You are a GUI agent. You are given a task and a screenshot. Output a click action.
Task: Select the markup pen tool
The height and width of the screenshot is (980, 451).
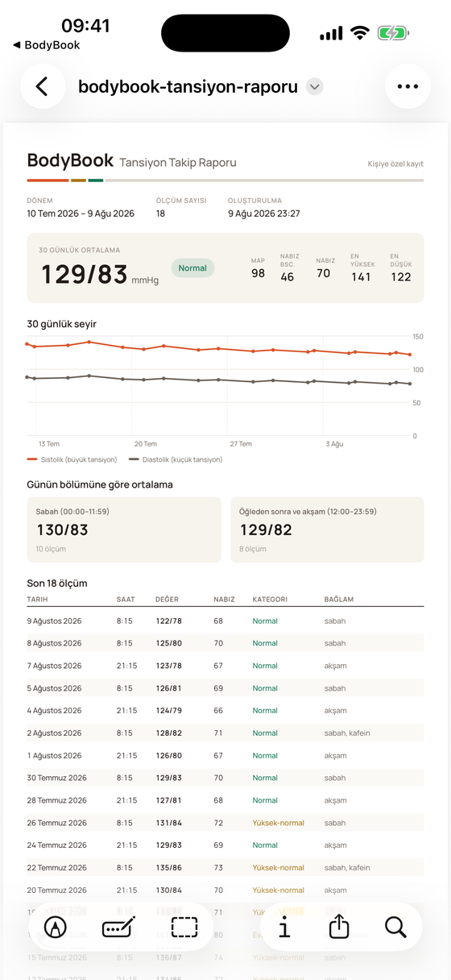pyautogui.click(x=56, y=928)
